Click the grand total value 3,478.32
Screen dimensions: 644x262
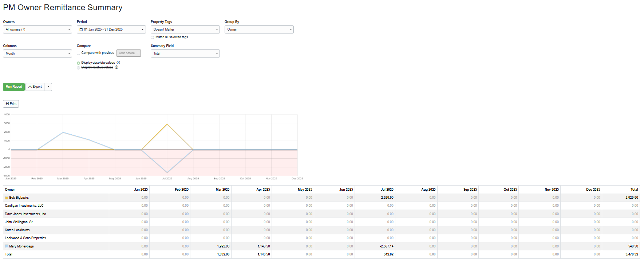point(632,254)
